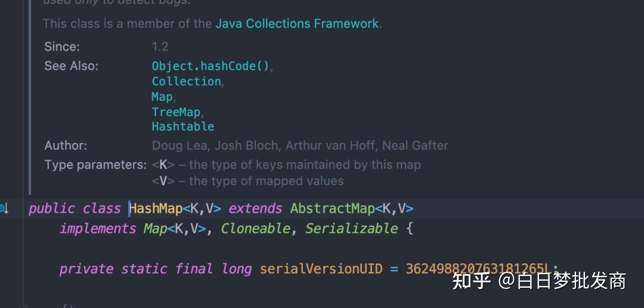This screenshot has width=644, height=308.
Task: Click Map in the implements clause
Action: tap(155, 229)
